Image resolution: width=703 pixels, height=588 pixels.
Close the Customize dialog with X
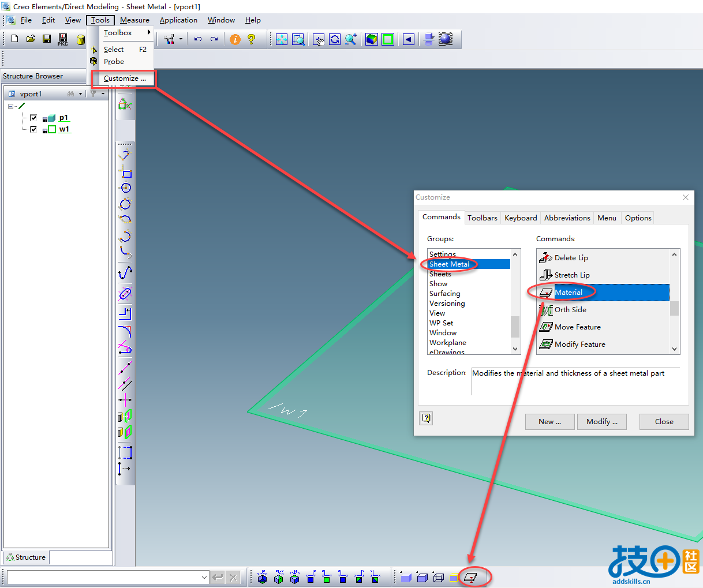pos(686,197)
